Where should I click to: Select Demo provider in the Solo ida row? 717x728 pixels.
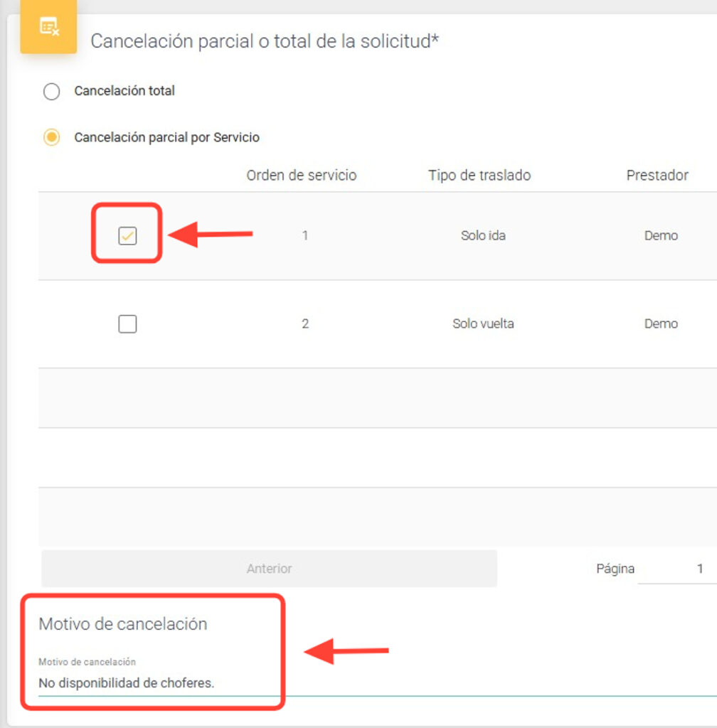661,235
